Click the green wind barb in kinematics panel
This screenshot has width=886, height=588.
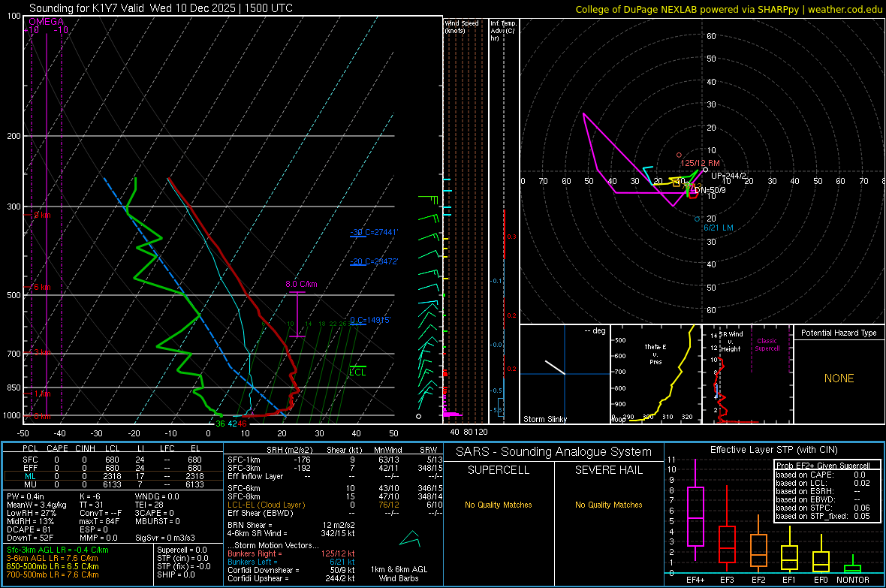click(x=410, y=538)
